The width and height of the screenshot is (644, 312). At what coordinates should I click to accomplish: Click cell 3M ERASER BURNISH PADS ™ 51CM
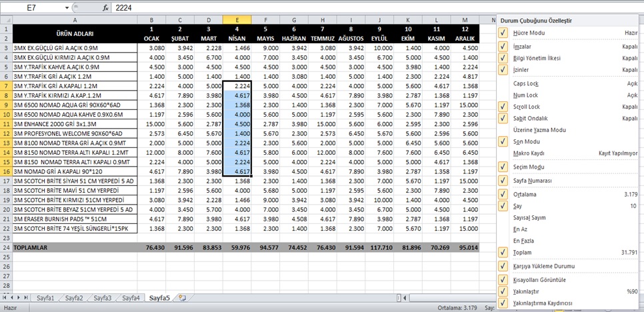(x=75, y=219)
